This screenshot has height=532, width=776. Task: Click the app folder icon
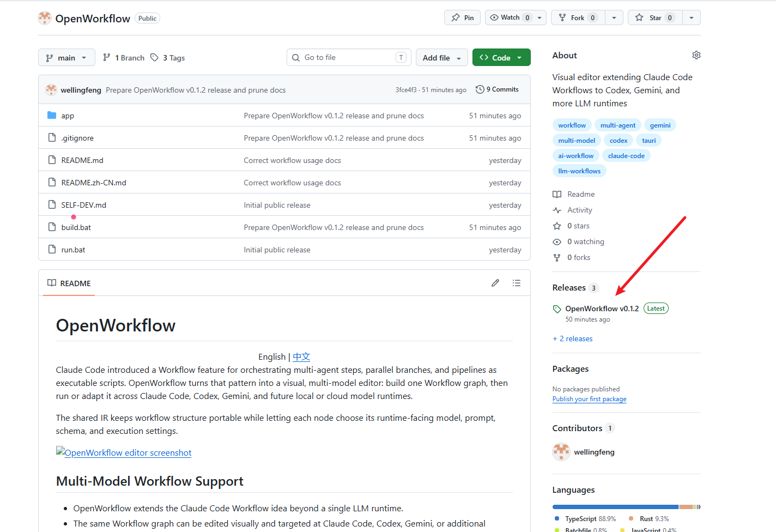click(x=52, y=115)
